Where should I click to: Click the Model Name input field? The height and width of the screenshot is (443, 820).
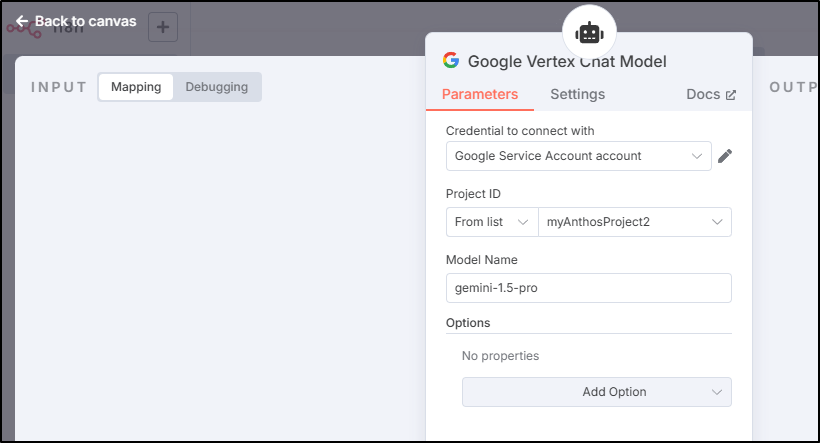click(588, 288)
